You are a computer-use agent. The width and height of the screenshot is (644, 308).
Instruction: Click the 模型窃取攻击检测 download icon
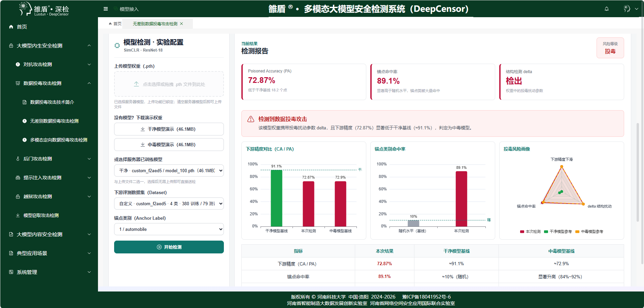18,215
